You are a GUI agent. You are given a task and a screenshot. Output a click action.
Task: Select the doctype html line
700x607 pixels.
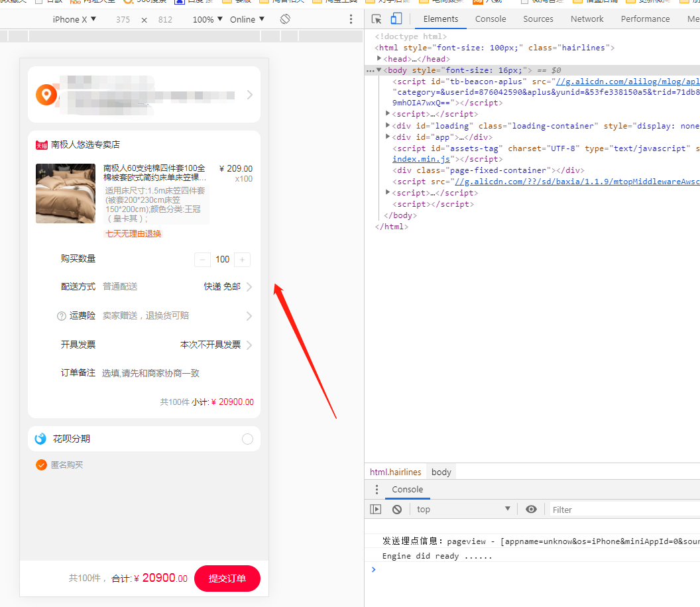(411, 36)
